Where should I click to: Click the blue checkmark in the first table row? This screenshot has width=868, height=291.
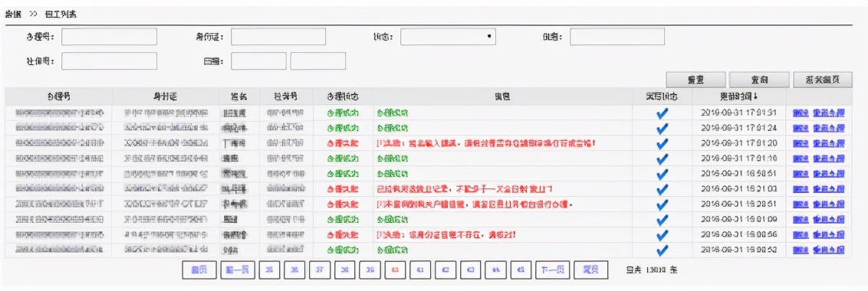pyautogui.click(x=662, y=113)
